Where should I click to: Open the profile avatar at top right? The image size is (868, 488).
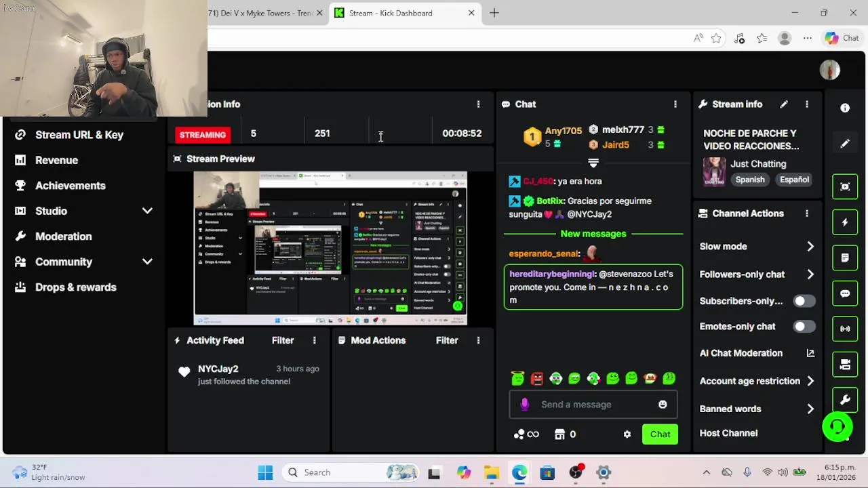(829, 70)
